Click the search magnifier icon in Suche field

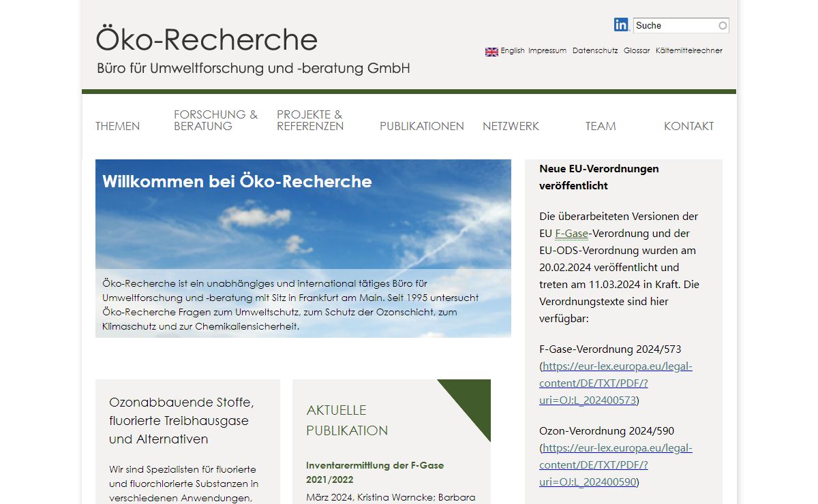[723, 26]
